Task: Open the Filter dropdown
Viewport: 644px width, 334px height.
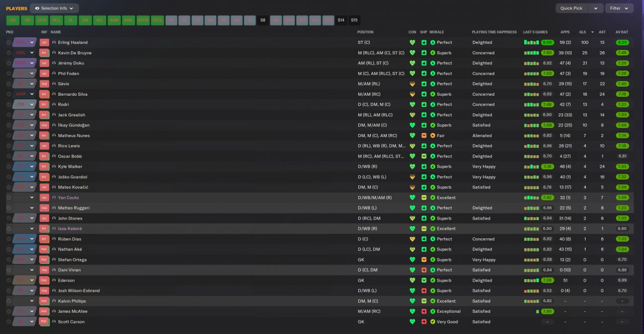Action: (619, 8)
